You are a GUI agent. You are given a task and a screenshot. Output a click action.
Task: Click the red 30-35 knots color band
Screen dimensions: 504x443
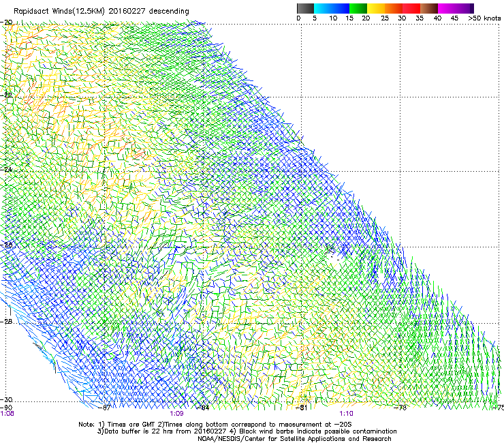point(411,8)
